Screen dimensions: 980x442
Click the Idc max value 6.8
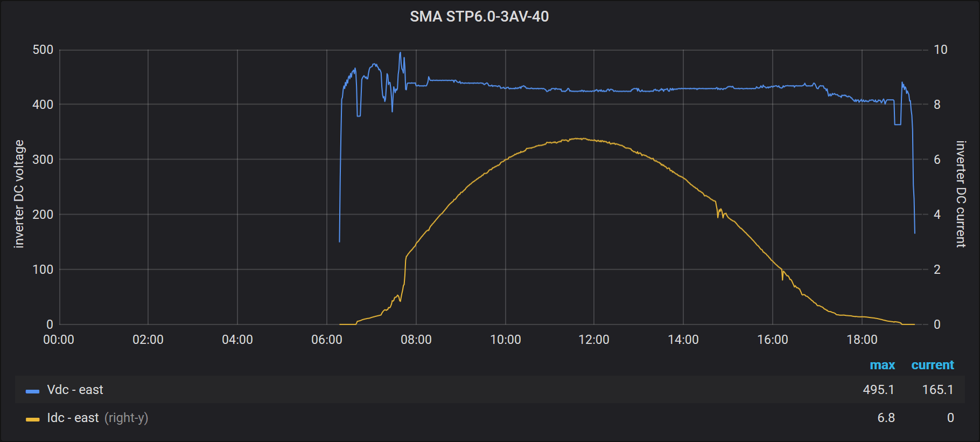tap(886, 418)
